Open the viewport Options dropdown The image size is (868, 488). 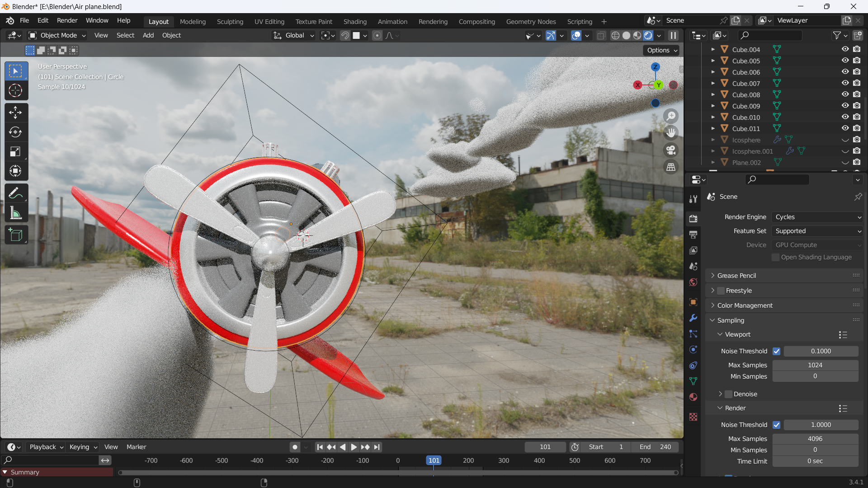(x=661, y=50)
